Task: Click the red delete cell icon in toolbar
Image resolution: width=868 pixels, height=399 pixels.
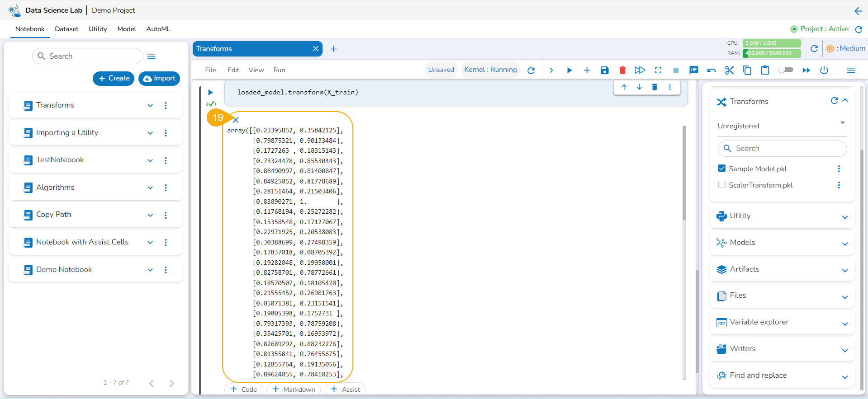Action: (622, 70)
